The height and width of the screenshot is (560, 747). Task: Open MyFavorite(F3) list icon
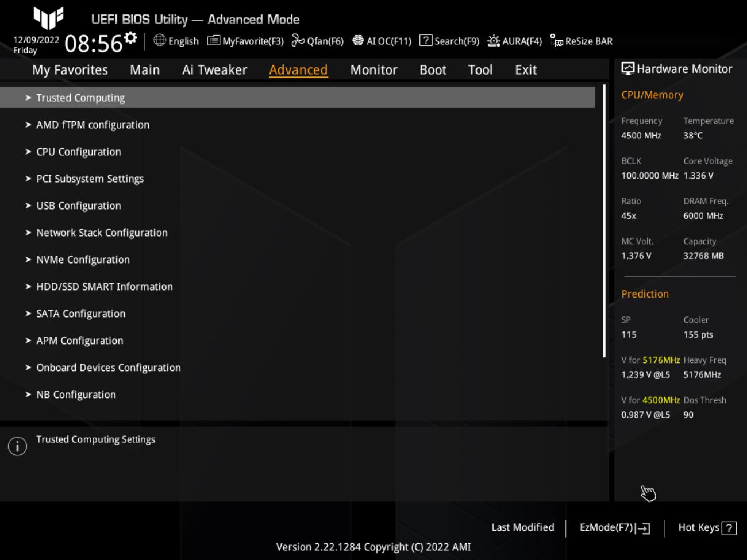pos(214,40)
